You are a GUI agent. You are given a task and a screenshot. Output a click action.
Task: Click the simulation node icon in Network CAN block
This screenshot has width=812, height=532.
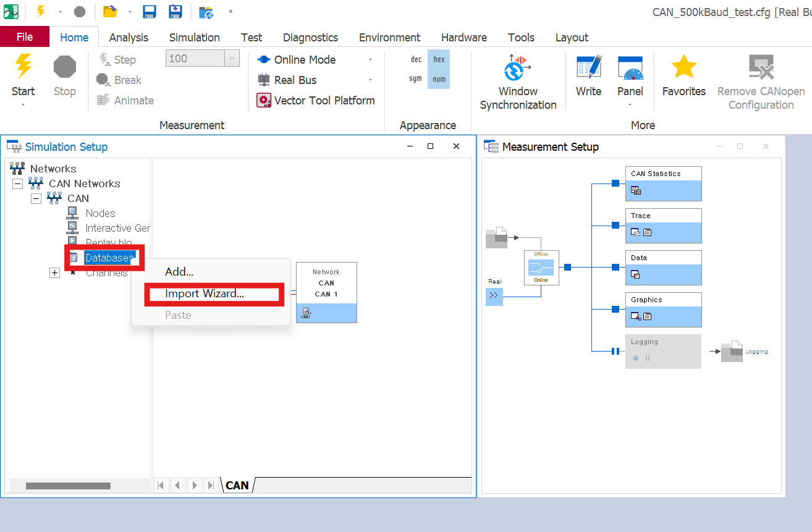click(x=306, y=313)
